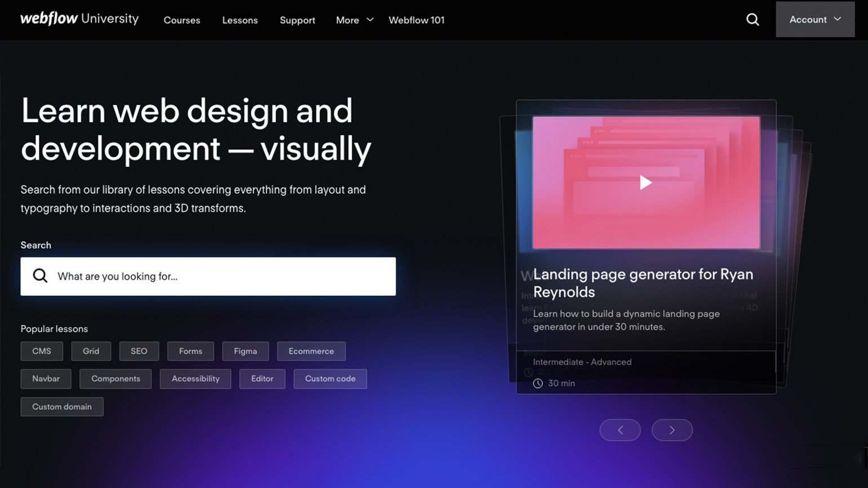Select the Custom domain lesson tag
The width and height of the screenshot is (868, 488).
(62, 406)
